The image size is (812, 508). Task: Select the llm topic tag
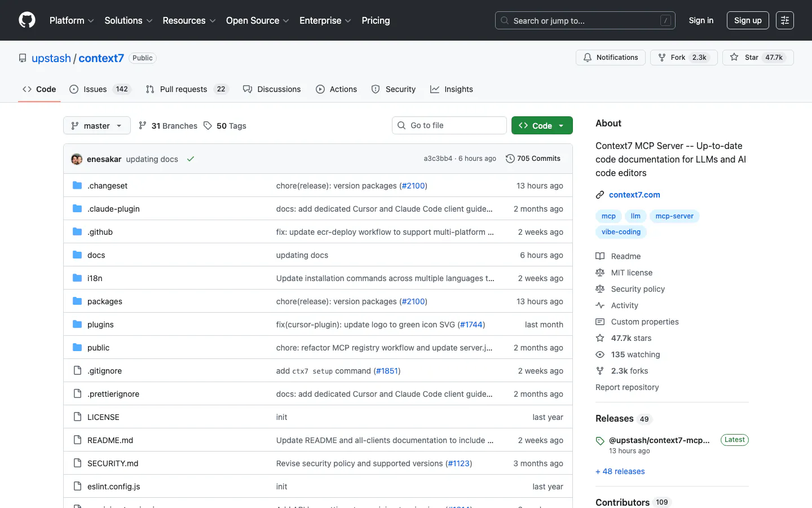[x=636, y=216]
